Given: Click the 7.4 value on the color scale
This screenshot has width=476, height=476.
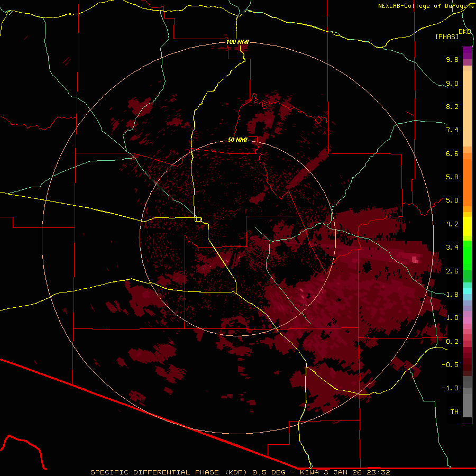Looking at the screenshot, I should point(452,130).
